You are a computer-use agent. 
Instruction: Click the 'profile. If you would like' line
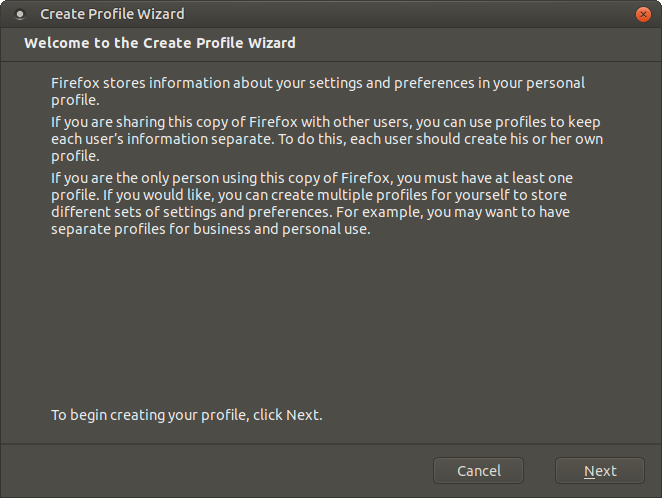(x=309, y=195)
